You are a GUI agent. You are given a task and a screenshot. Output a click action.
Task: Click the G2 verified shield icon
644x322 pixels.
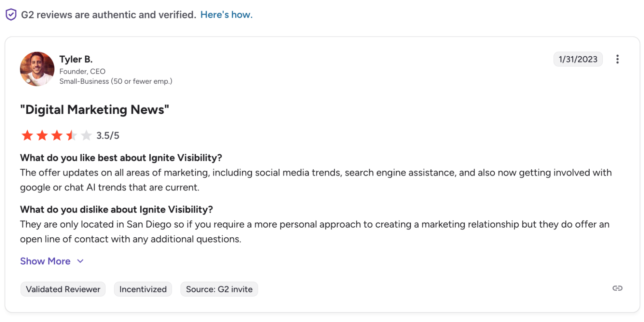(11, 14)
